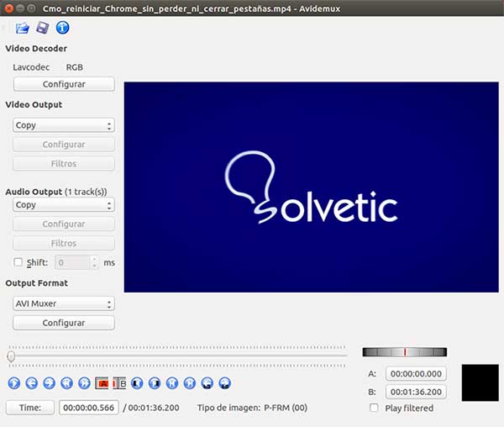504x427 pixels.
Task: Go to the last frame
Action: click(x=190, y=383)
